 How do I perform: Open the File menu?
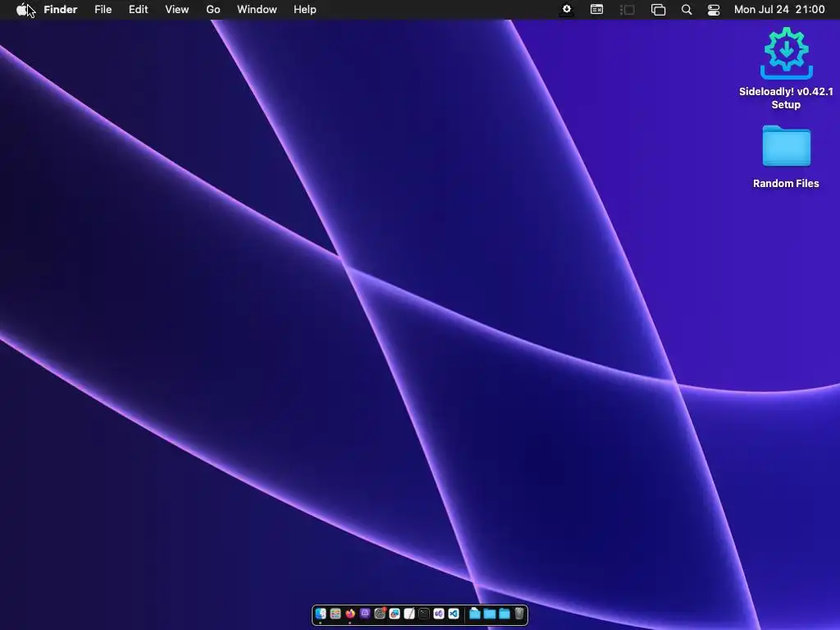pos(103,10)
